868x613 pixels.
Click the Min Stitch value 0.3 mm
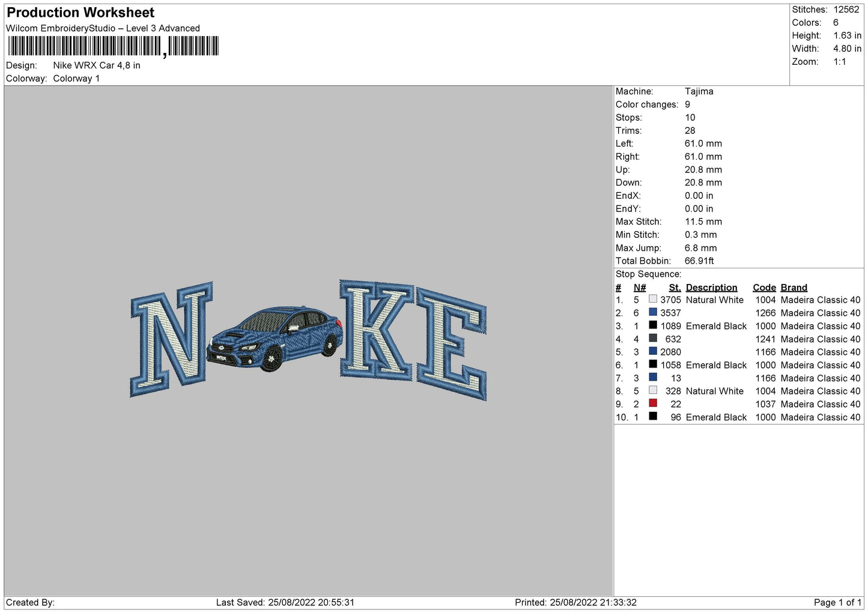(701, 235)
